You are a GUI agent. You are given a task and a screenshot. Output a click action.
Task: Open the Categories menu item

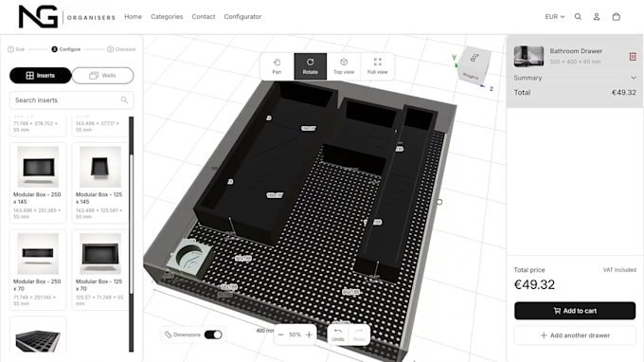click(167, 16)
